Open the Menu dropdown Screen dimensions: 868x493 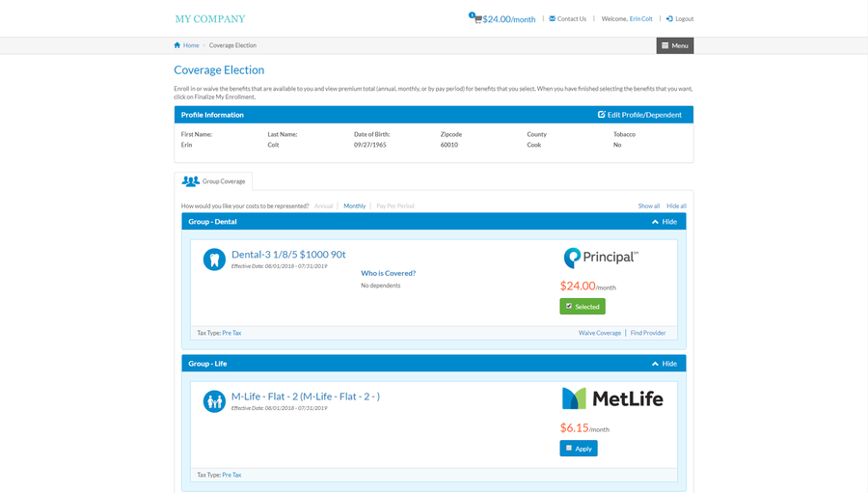pos(674,45)
